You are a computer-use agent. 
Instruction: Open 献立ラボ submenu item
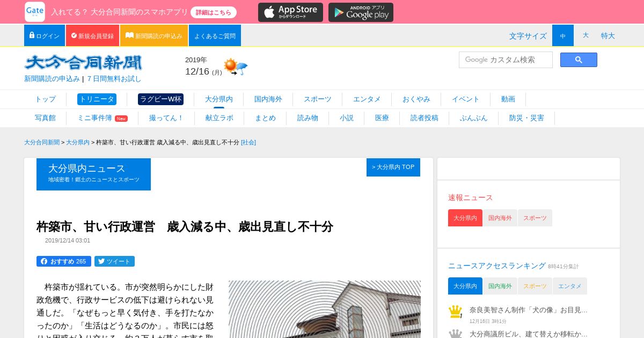tap(219, 118)
